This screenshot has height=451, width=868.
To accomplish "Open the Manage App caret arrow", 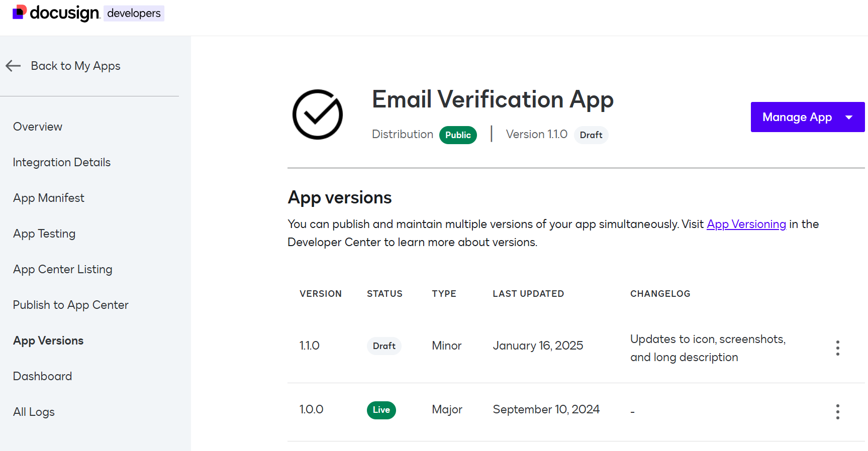I will point(849,117).
